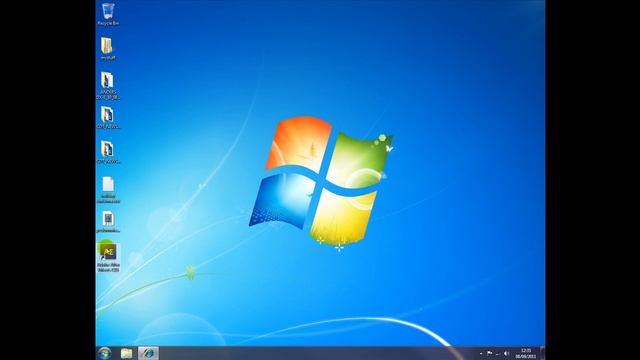Screen dimensions: 640x360
Task: Open the Action Center flag icon
Action: point(489,353)
